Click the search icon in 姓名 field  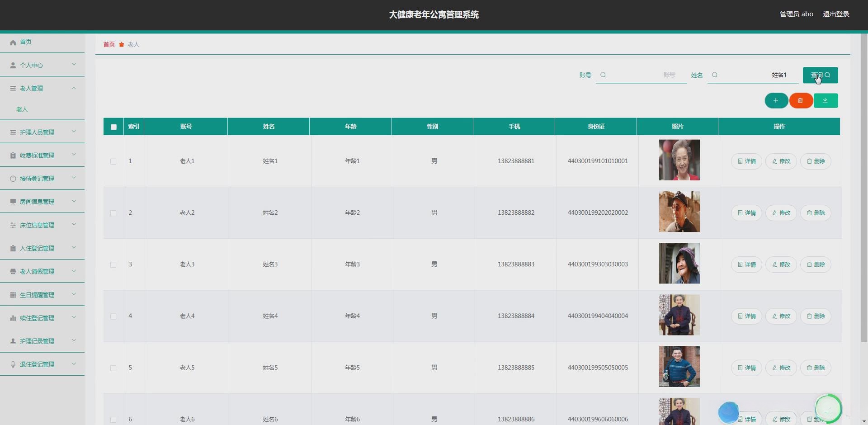[715, 75]
